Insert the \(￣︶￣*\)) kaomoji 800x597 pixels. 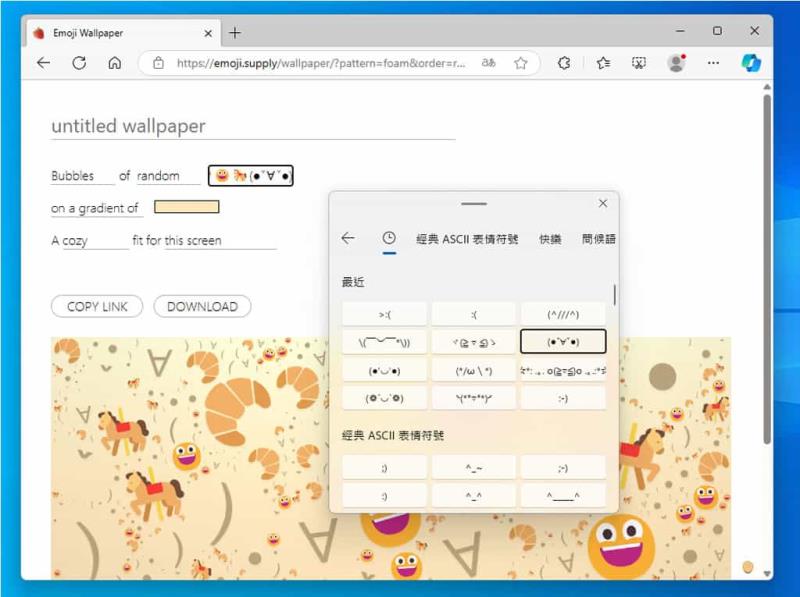[x=384, y=342]
